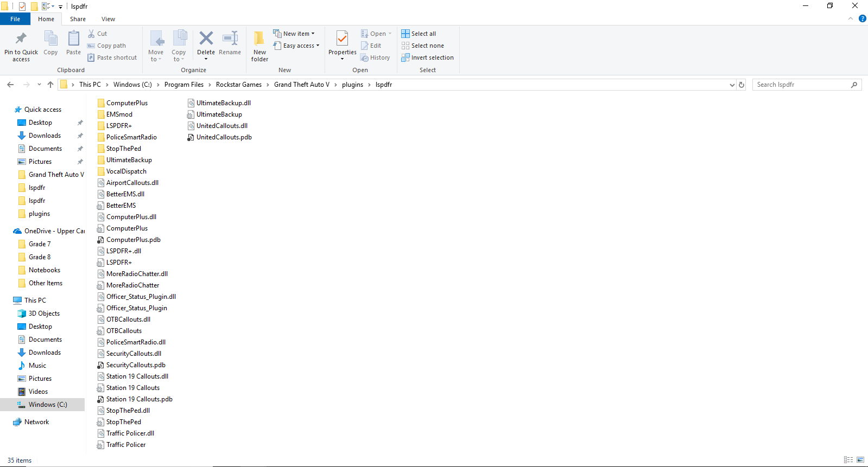Switch to the Share ribbon tab
Image resolution: width=868 pixels, height=467 pixels.
pos(78,19)
